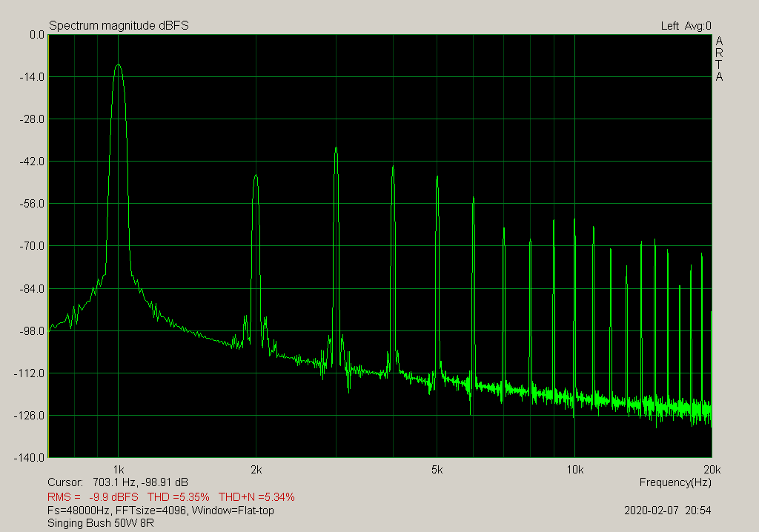Click the 1 kHz fundamental peak top
This screenshot has height=532, width=759.
pyautogui.click(x=119, y=65)
